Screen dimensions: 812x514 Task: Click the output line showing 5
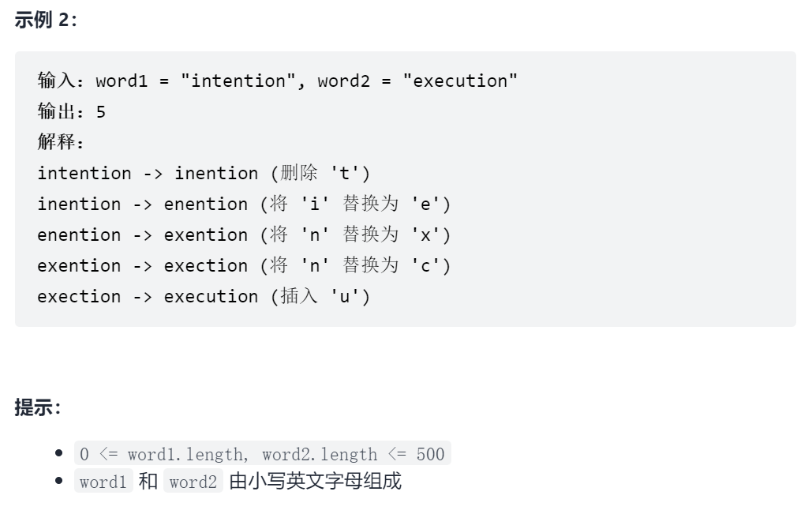[72, 111]
